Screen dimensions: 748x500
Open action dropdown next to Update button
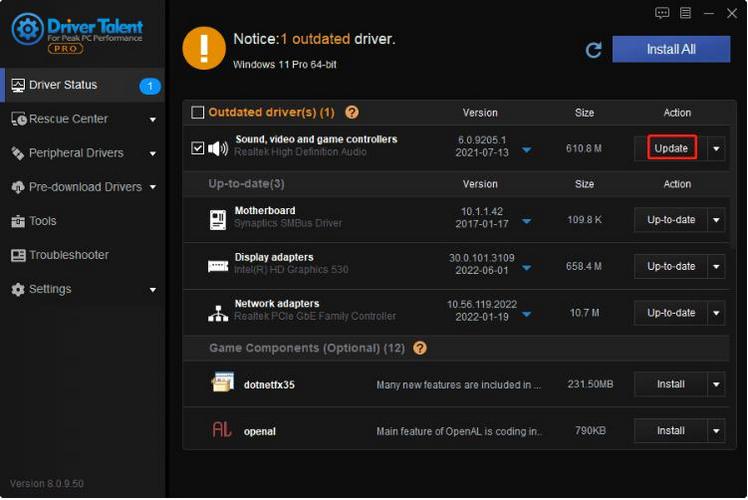coord(716,149)
